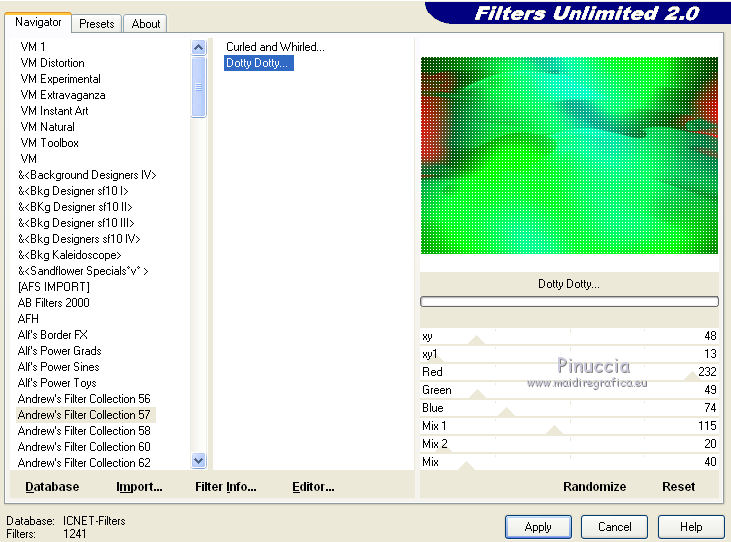Select AFS IMPORT category
Image resolution: width=731 pixels, height=542 pixels.
point(54,287)
